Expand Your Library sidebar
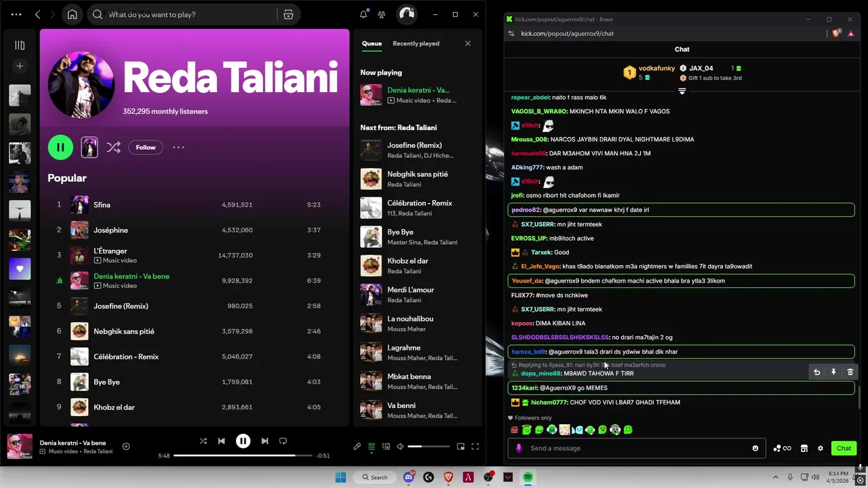 pyautogui.click(x=20, y=45)
